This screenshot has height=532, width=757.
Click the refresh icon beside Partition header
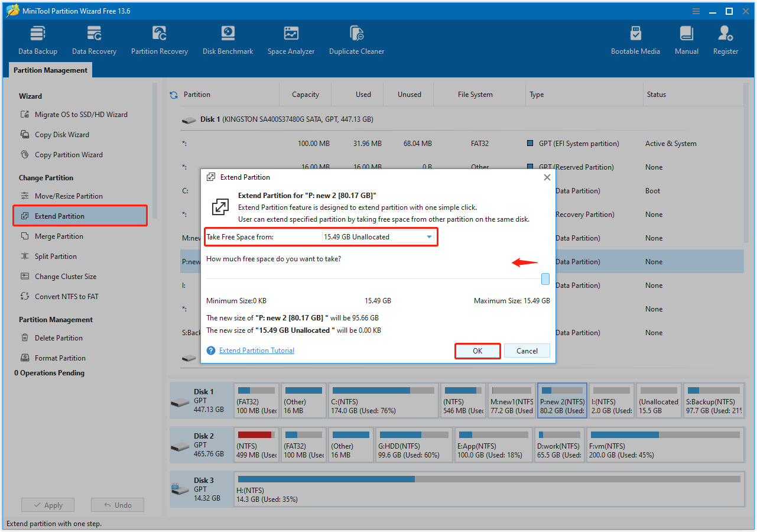(x=174, y=95)
